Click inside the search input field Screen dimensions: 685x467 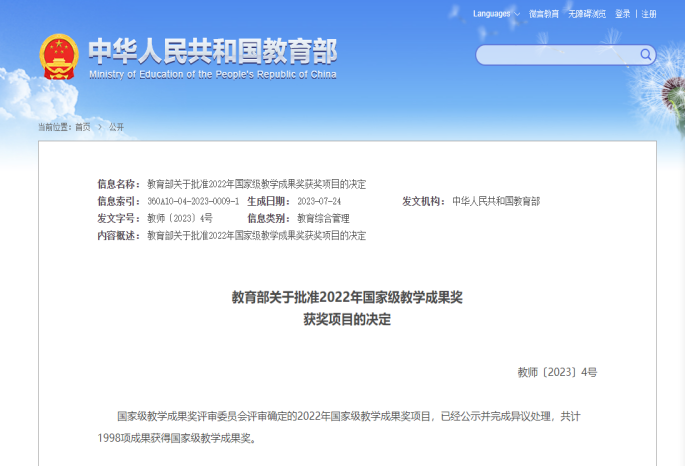coord(555,54)
